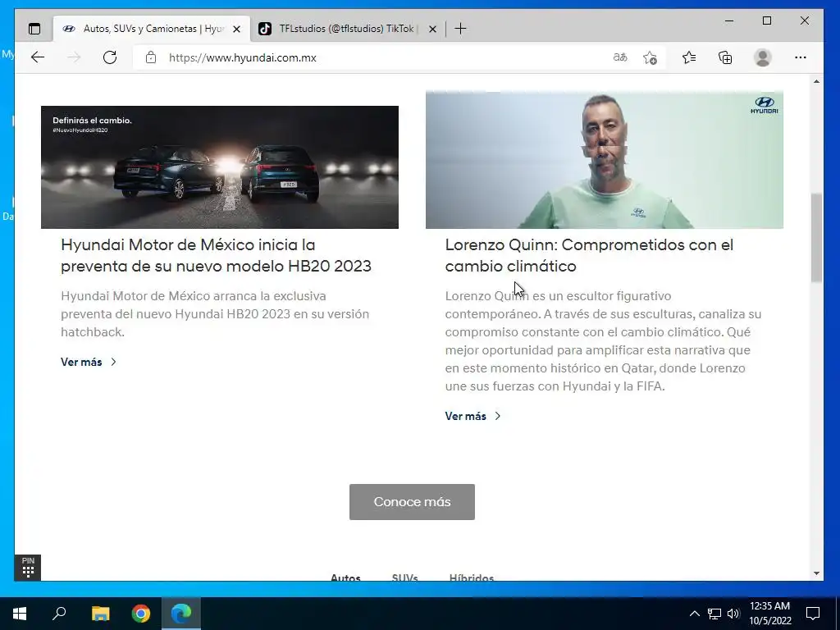
Task: Open the taskbar clock and date
Action: point(769,614)
